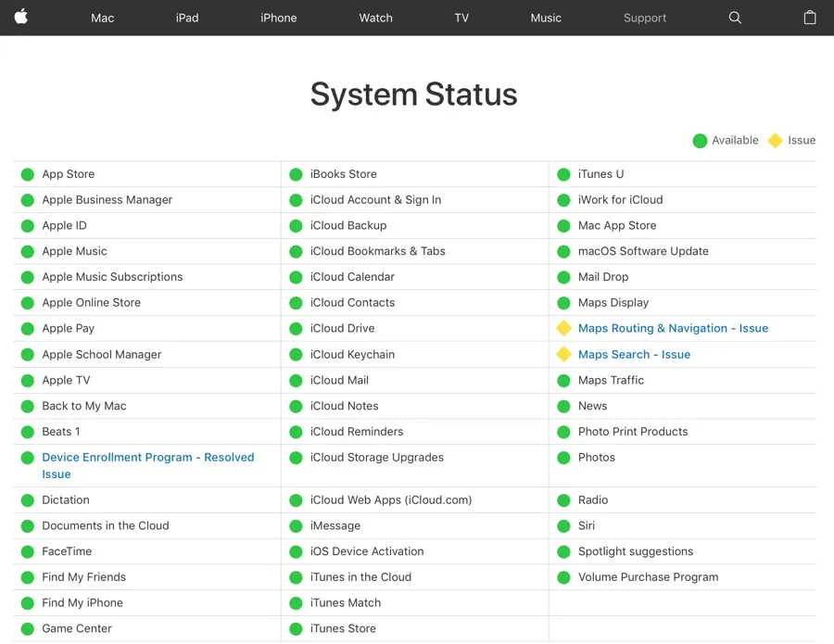Screen dimensions: 834x644
Task: Click the green dot next to iCloud Mail
Action: (x=297, y=380)
